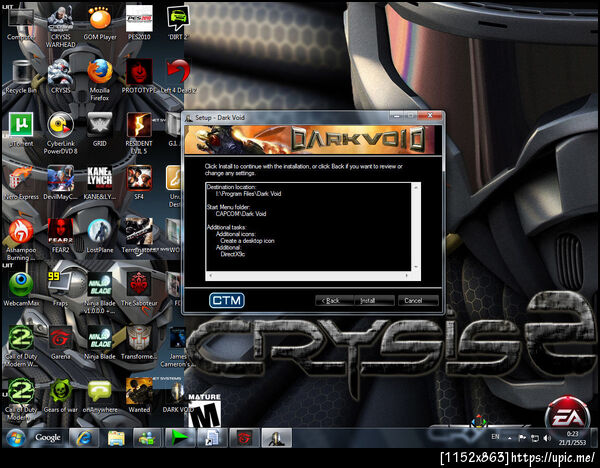Image resolution: width=600 pixels, height=468 pixels.
Task: Click the horizontal scrollbar of the summary box
Action: point(308,275)
